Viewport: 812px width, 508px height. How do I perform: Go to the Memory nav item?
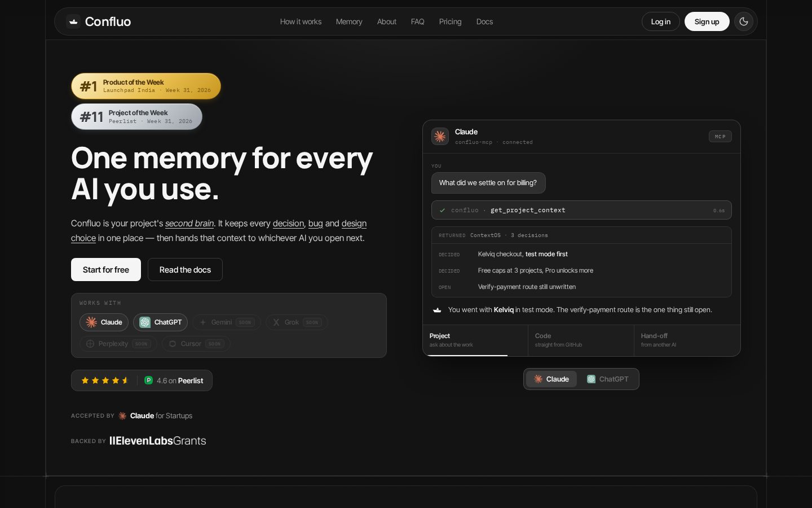[349, 21]
